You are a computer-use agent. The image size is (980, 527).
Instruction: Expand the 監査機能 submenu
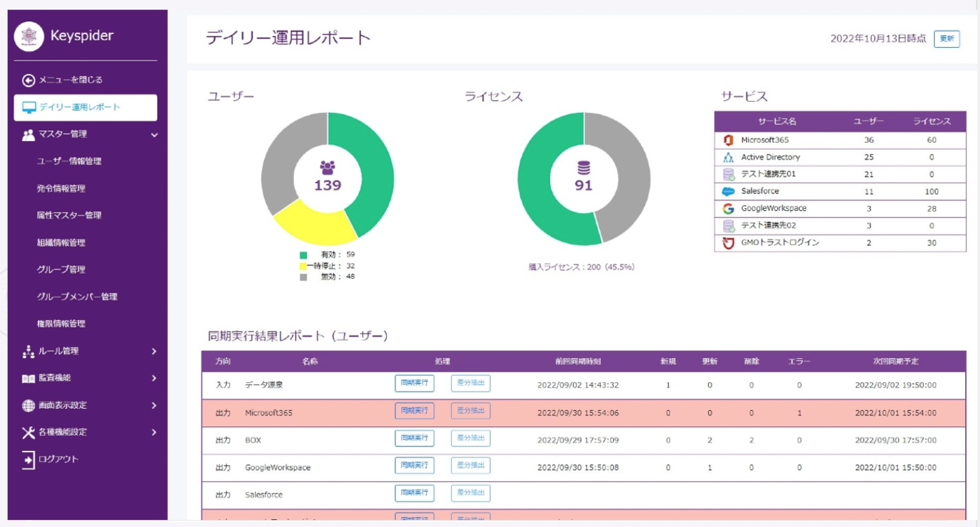154,378
